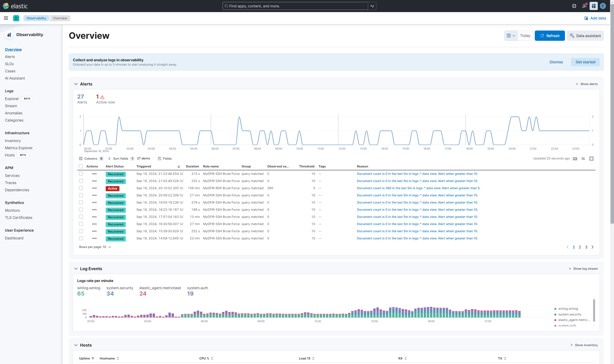
Task: Open the main hamburger navigation menu
Action: pos(6,18)
